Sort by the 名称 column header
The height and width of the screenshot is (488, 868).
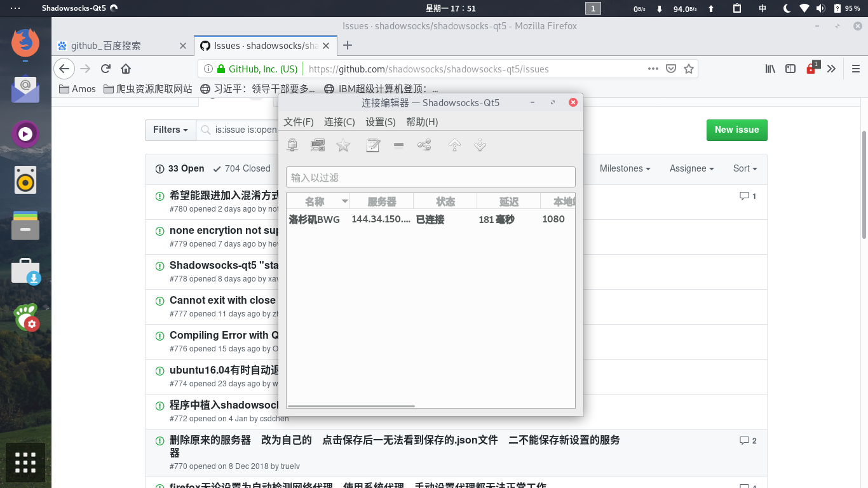pos(318,201)
